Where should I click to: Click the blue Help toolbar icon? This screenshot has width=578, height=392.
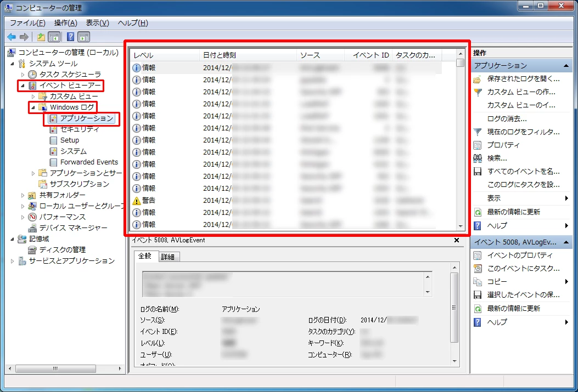(x=70, y=37)
